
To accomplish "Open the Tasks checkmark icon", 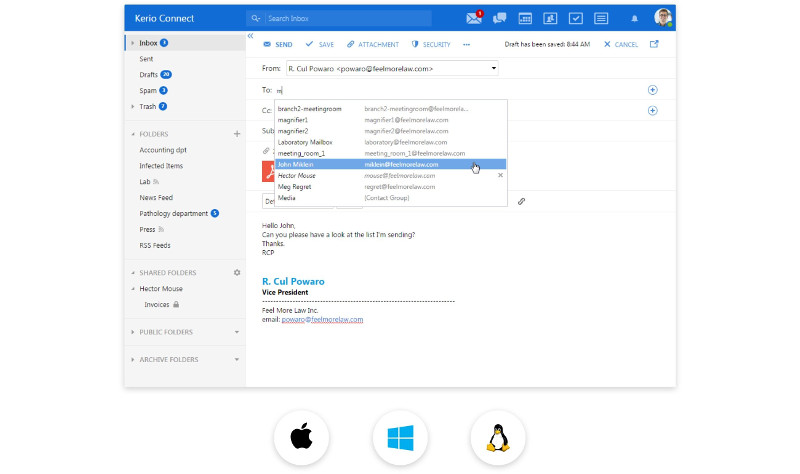I will [x=575, y=18].
